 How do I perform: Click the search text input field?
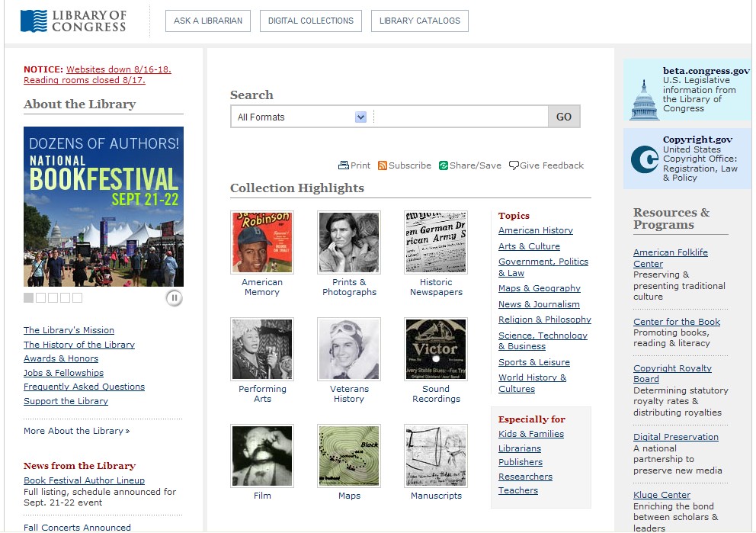461,117
